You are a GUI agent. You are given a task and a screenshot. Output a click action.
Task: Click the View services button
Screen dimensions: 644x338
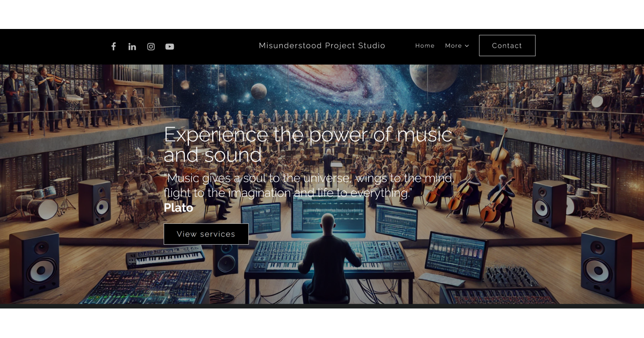click(x=206, y=234)
